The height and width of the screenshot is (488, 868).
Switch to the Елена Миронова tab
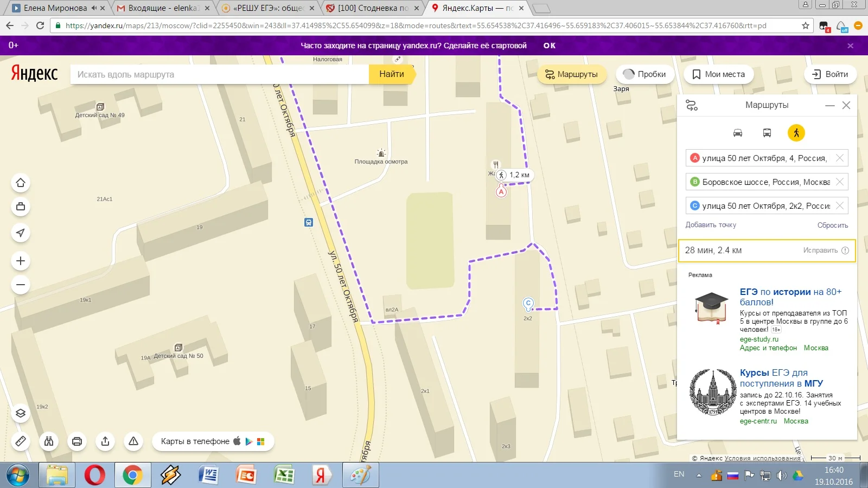point(55,8)
